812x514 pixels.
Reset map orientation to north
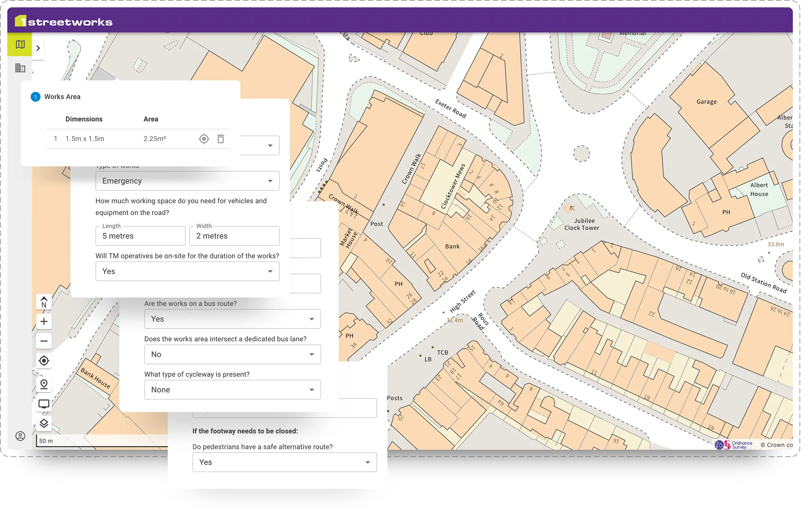[44, 302]
